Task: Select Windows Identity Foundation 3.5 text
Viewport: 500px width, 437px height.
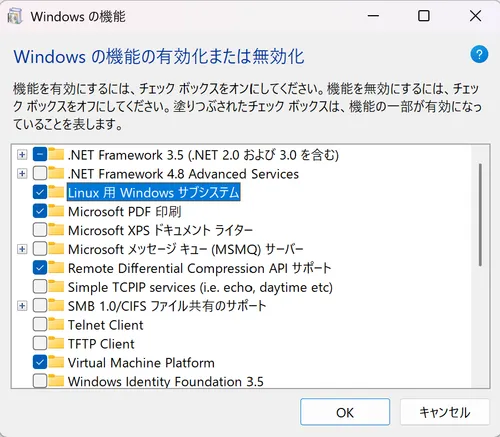Action: [x=166, y=381]
